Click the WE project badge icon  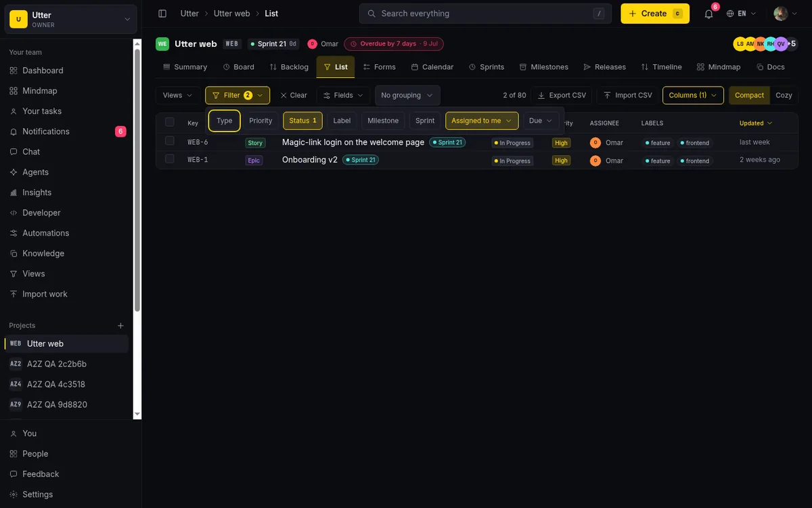click(x=162, y=44)
